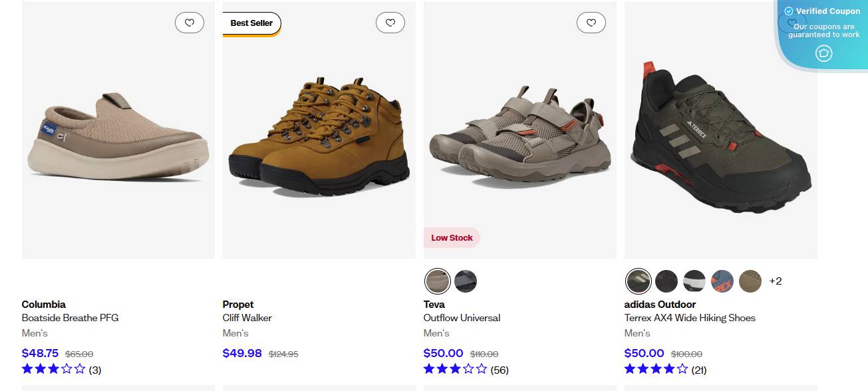The image size is (868, 391).
Task: Click the Low Stock label on the Teva shoe
Action: pyautogui.click(x=452, y=237)
